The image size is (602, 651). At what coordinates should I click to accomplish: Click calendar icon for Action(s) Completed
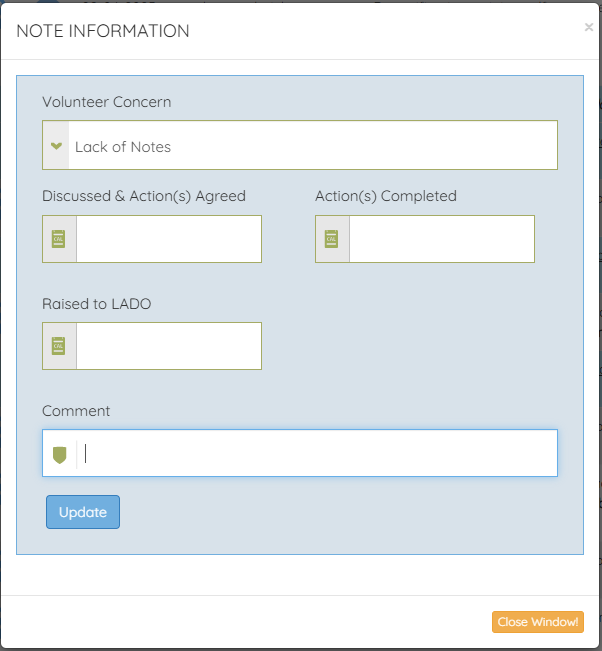(x=332, y=239)
